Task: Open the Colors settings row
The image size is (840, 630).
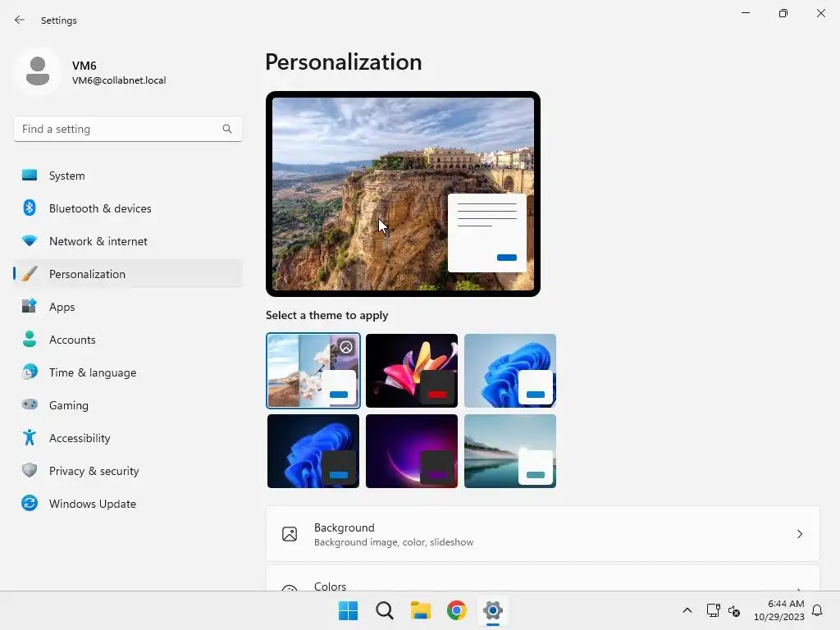Action: [543, 578]
